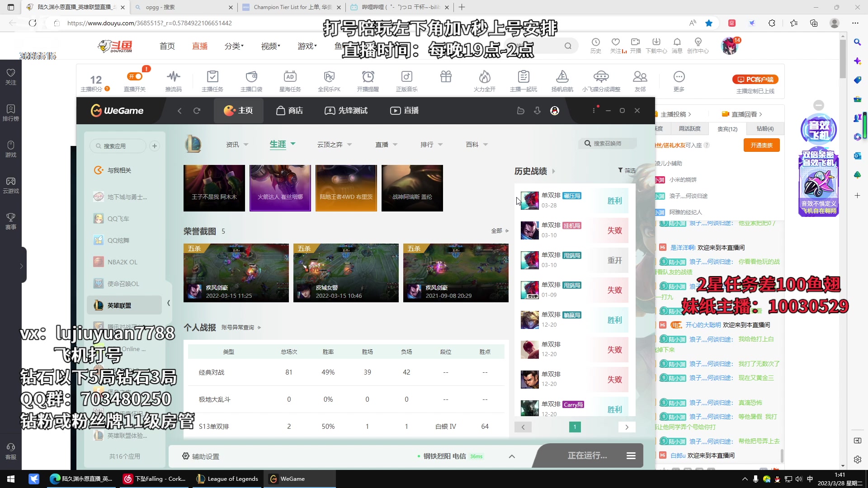Select the 钻粉(4) tab
The width and height of the screenshot is (868, 488).
tap(765, 129)
